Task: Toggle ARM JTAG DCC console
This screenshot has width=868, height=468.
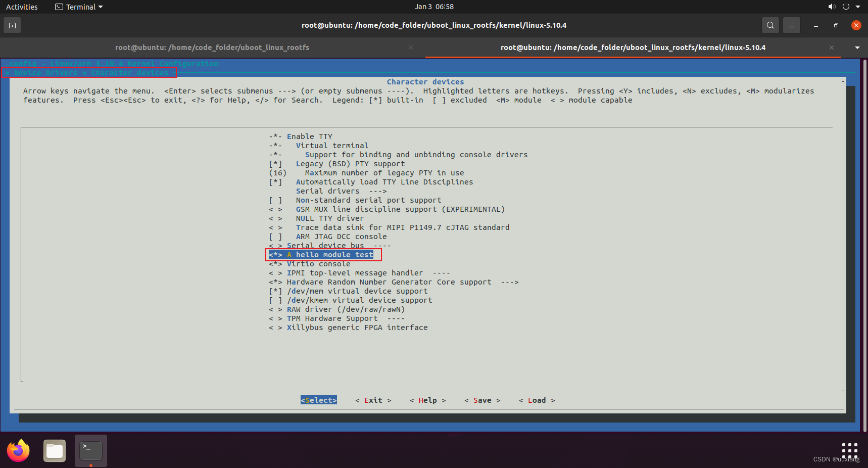Action: (328, 237)
